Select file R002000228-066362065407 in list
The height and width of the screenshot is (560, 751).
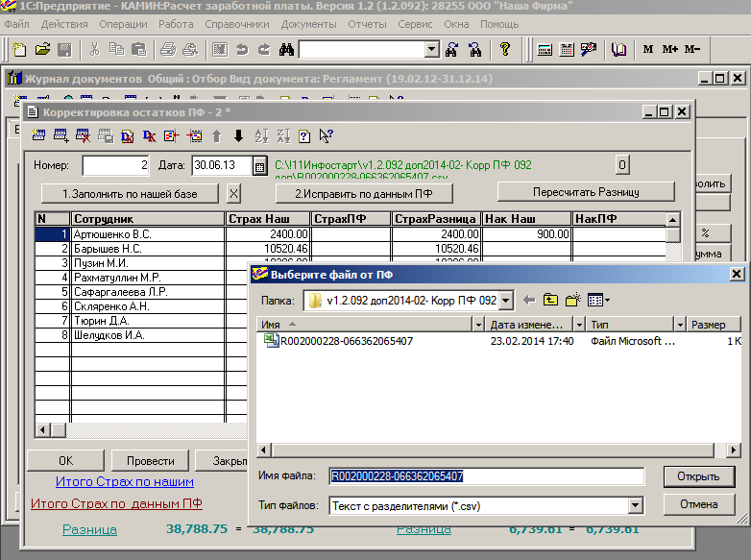tap(346, 341)
